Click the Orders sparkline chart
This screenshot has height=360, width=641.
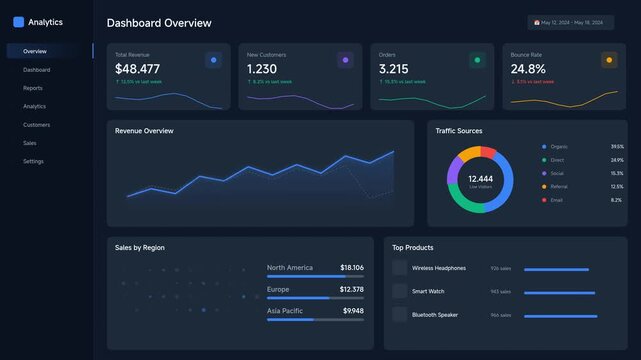[x=432, y=102]
